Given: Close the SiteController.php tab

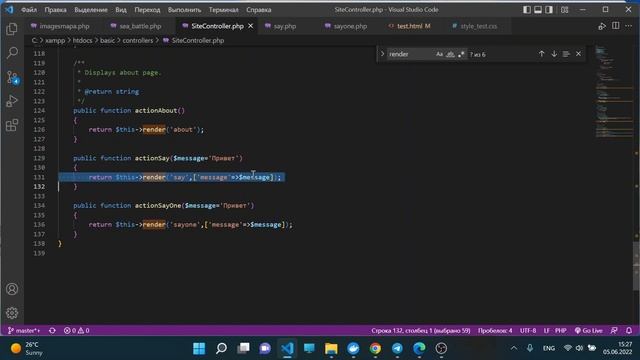Looking at the screenshot, I should [x=251, y=26].
